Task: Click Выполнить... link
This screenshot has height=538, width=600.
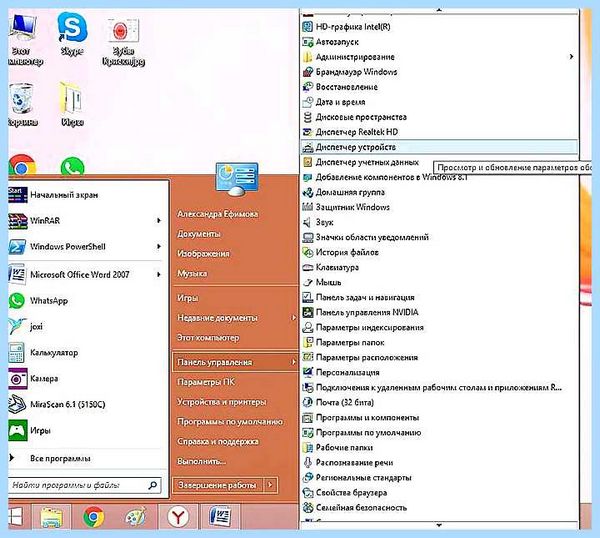Action: pyautogui.click(x=201, y=461)
